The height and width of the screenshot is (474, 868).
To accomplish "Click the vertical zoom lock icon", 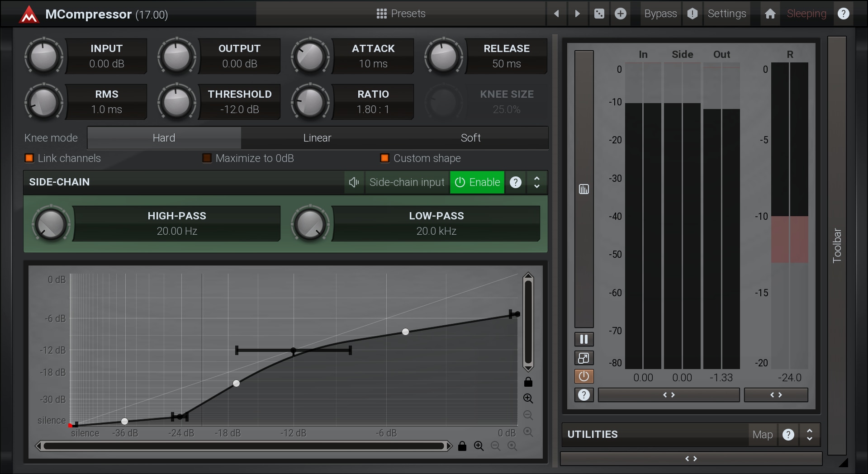I will (x=528, y=382).
